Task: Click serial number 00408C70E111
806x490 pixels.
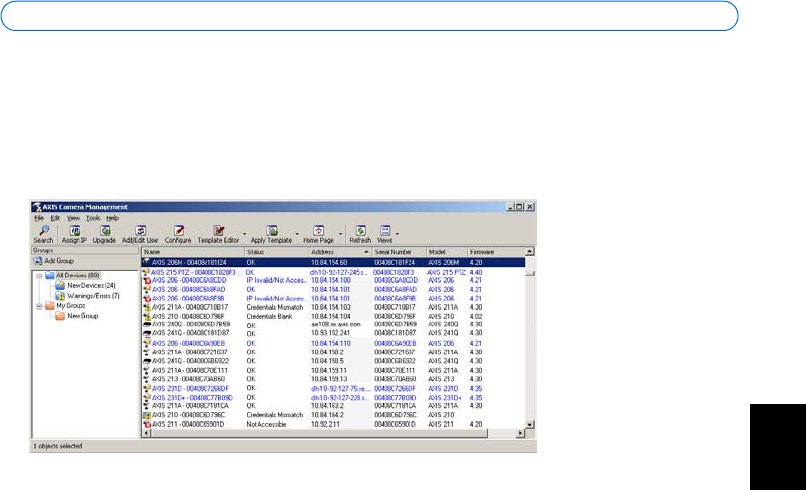Action: (395, 370)
